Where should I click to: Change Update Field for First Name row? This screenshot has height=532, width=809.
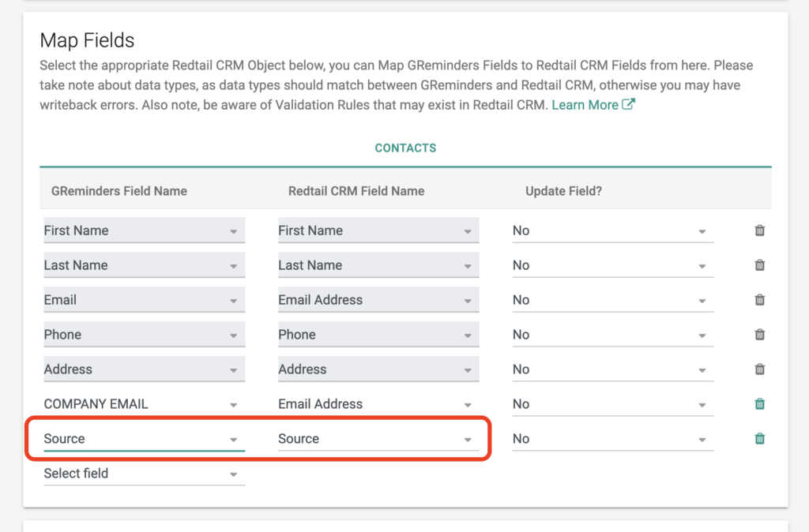pos(612,230)
